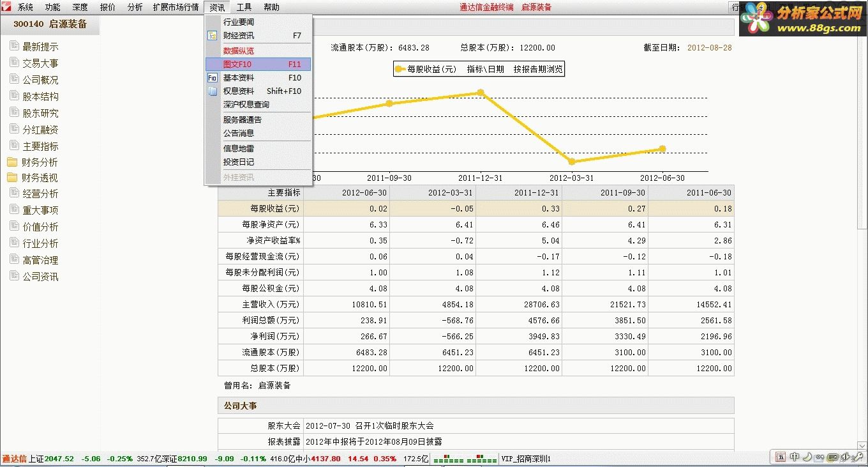Screen dimensions: 868x467
Task: Select 投资日记 from the dropdown menu
Action: 258,162
